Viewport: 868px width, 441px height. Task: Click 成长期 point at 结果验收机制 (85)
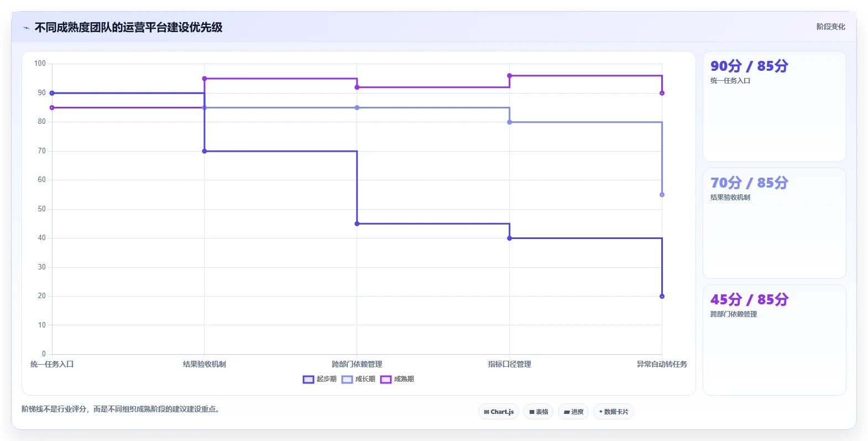(x=205, y=108)
